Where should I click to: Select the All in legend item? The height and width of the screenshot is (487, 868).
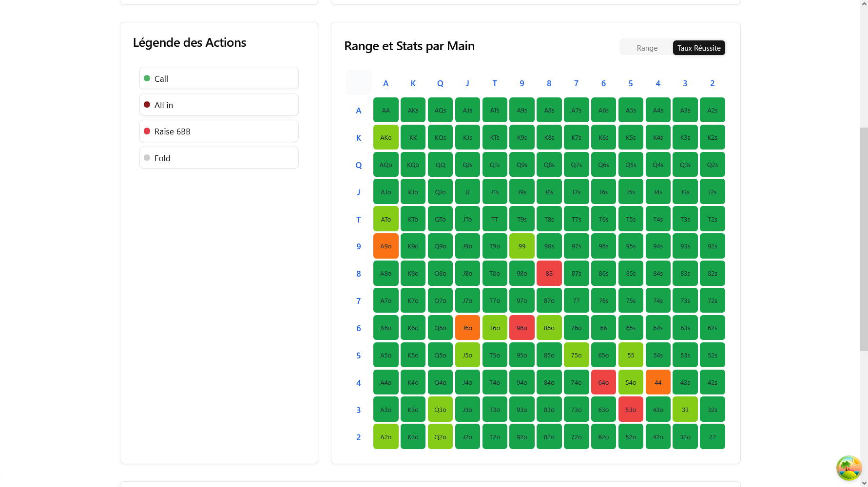219,105
